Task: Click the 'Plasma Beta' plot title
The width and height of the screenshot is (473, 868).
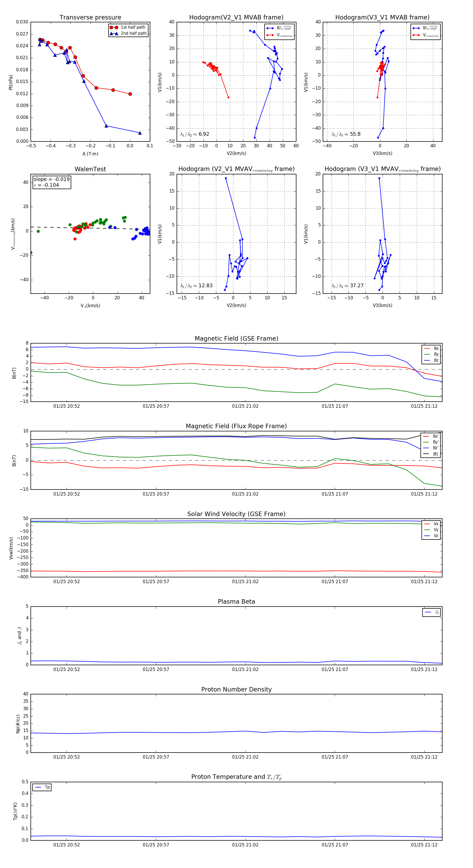Action: (236, 602)
